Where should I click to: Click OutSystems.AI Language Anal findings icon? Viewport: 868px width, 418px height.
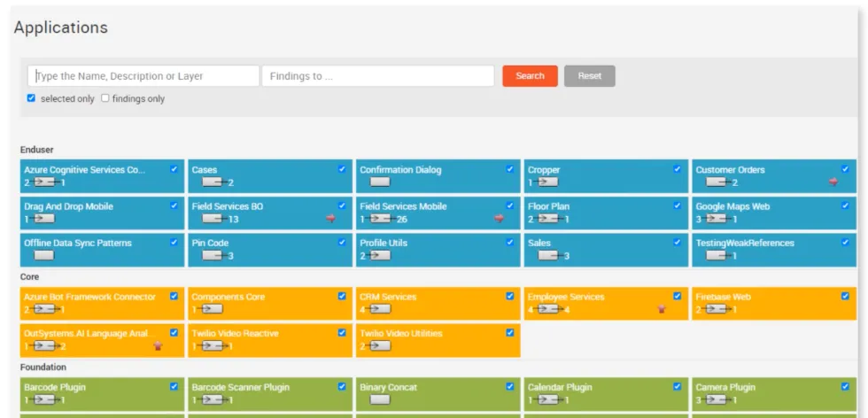coord(159,345)
